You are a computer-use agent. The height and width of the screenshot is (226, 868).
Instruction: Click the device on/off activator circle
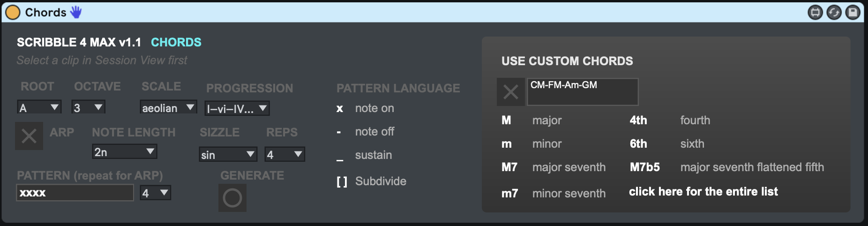point(13,12)
